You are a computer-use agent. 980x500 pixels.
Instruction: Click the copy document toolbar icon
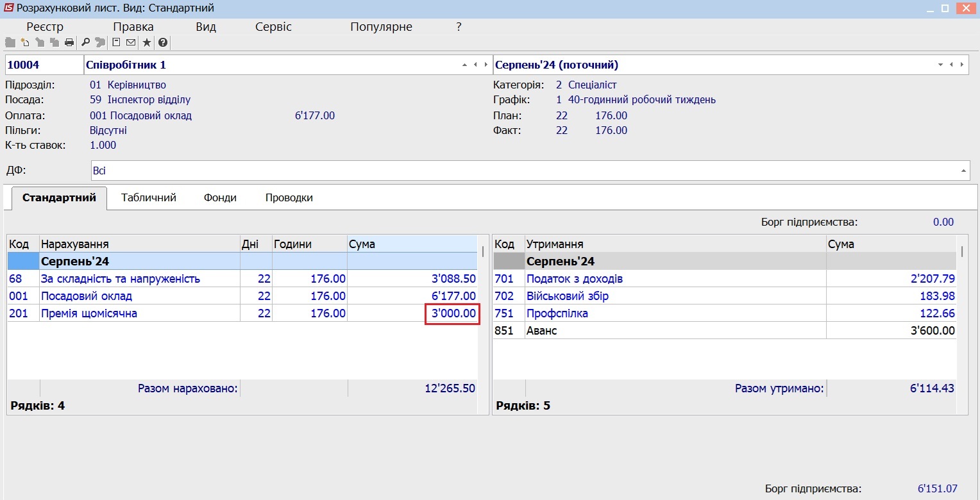tap(55, 42)
